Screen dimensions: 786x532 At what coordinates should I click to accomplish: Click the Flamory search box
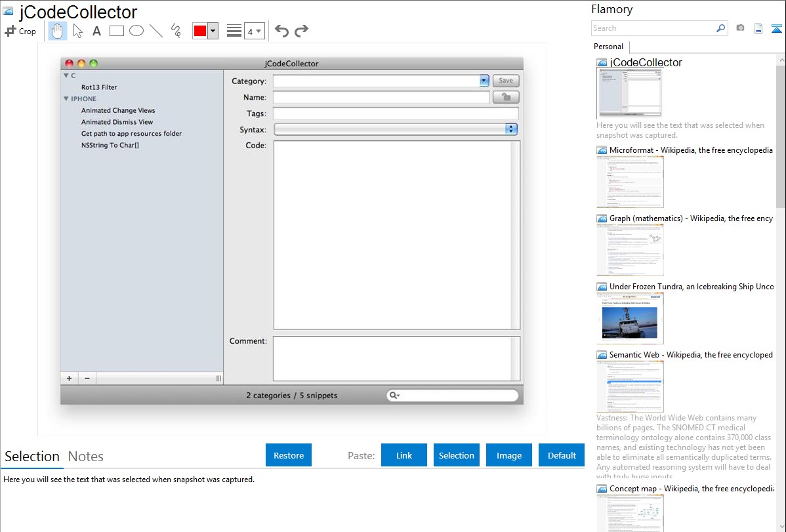tap(653, 28)
